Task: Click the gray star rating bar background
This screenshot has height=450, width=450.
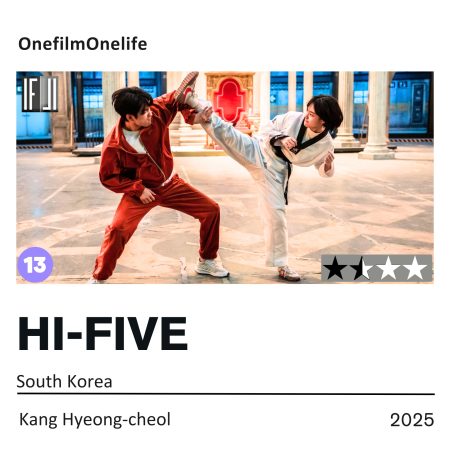Action: [377, 268]
